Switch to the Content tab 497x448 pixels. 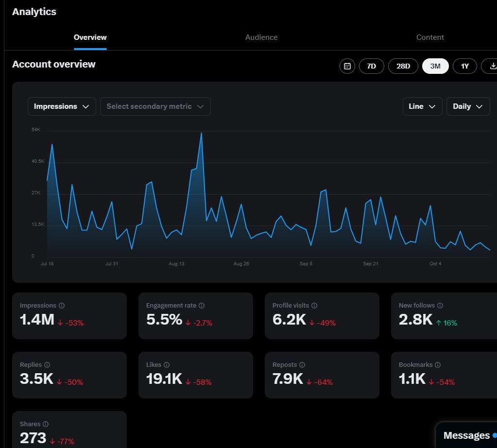[430, 37]
